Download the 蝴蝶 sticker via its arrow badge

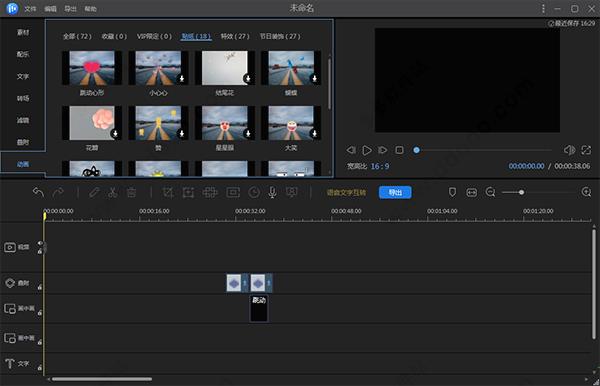315,78
